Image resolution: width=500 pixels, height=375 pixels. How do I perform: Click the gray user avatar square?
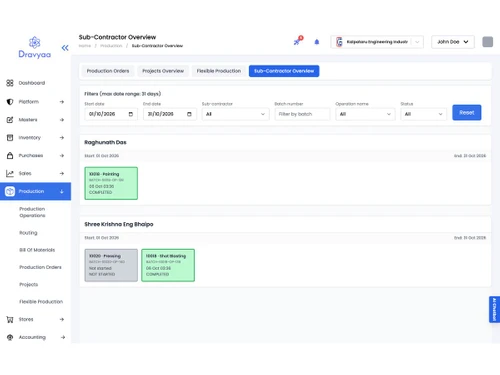tap(488, 42)
